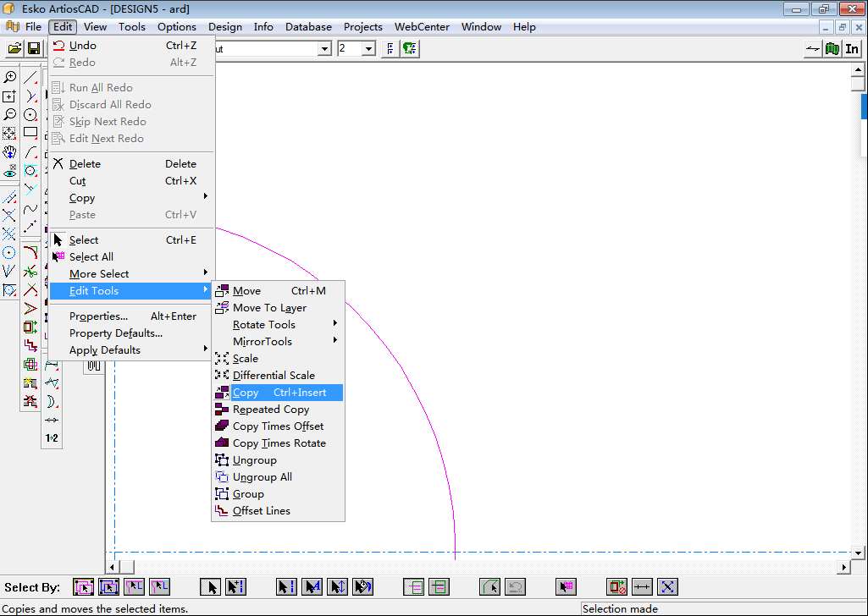The height and width of the screenshot is (616, 868).
Task: Click the In units button at top right
Action: pos(852,49)
